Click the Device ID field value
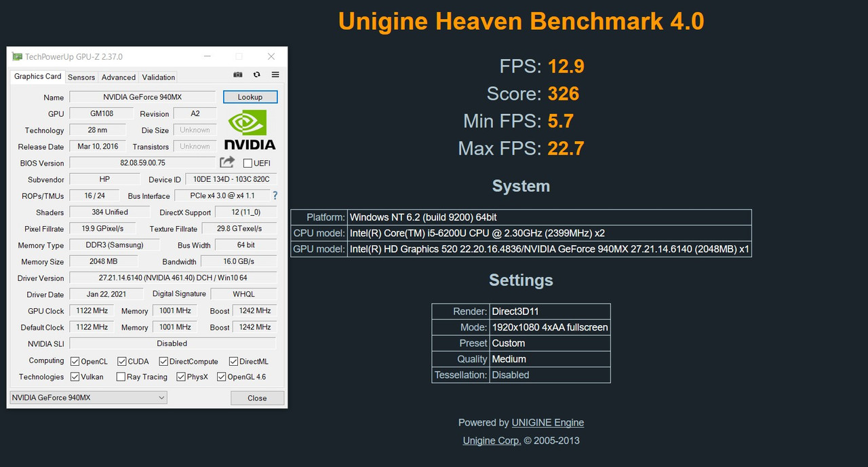Screen dimensions: 868x467 pyautogui.click(x=231, y=179)
